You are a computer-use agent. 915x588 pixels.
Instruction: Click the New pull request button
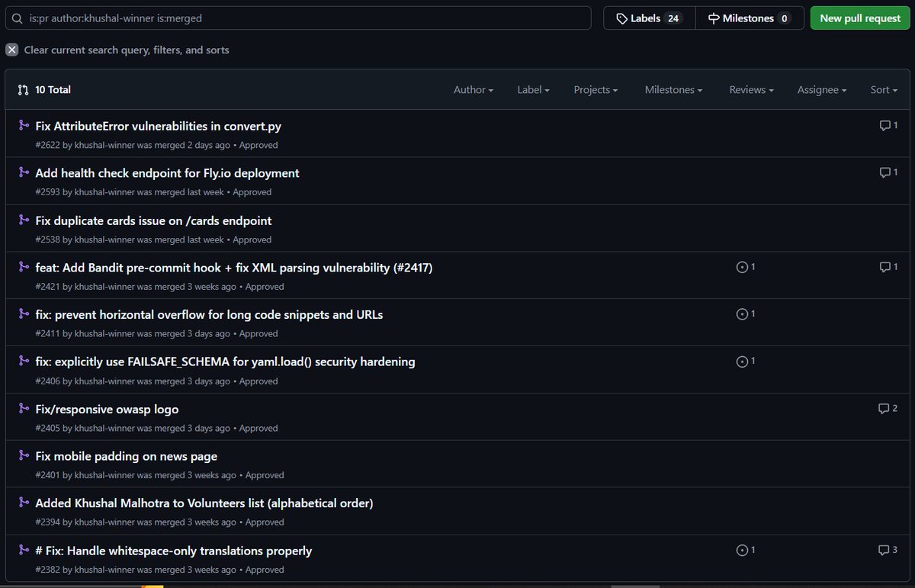pyautogui.click(x=860, y=18)
